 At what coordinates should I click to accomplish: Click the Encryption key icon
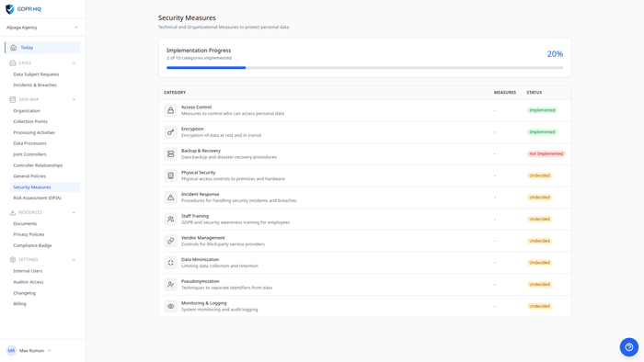pyautogui.click(x=170, y=132)
